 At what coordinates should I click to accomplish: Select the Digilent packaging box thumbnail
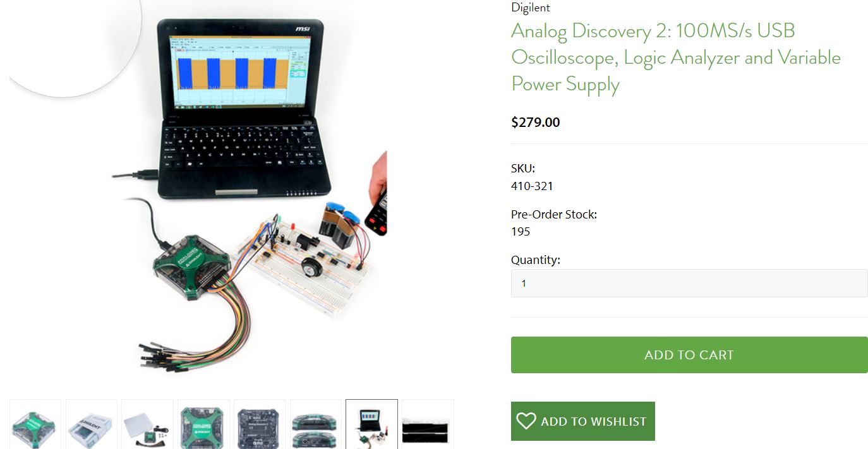tap(92, 424)
